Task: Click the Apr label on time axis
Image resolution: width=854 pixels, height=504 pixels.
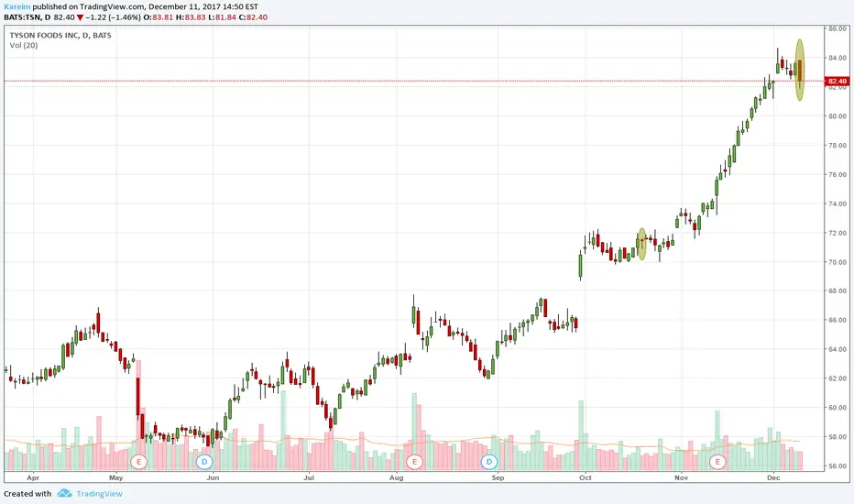Action: tap(33, 477)
